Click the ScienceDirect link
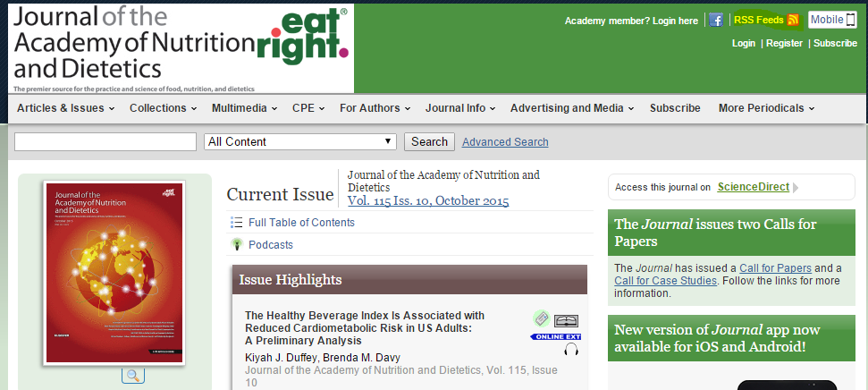The image size is (868, 390). point(753,187)
